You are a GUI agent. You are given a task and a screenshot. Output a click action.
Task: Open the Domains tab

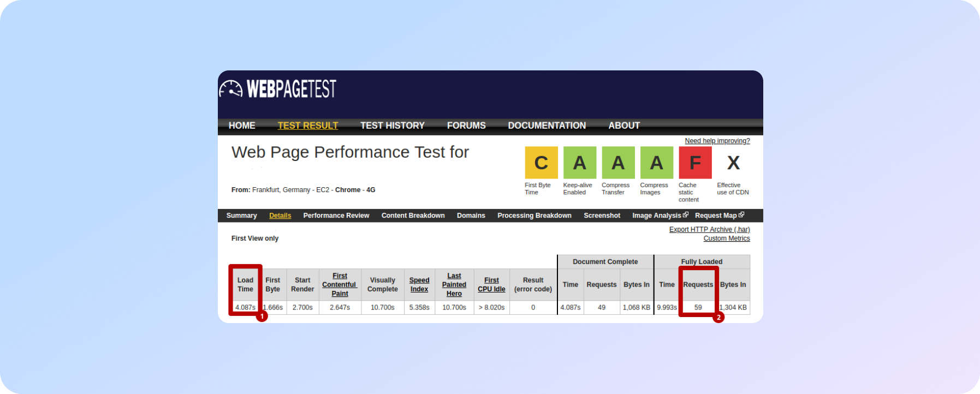[471, 216]
